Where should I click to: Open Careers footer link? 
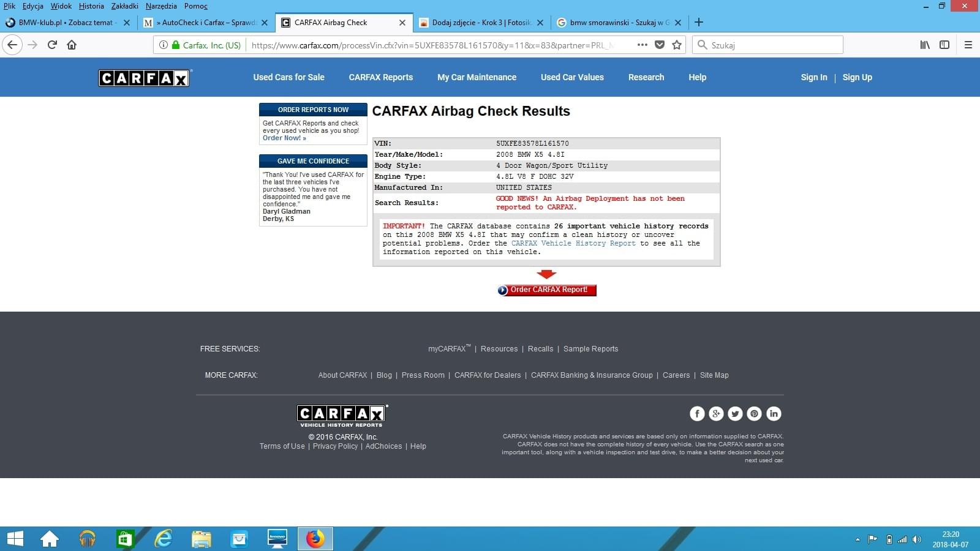[x=676, y=375]
